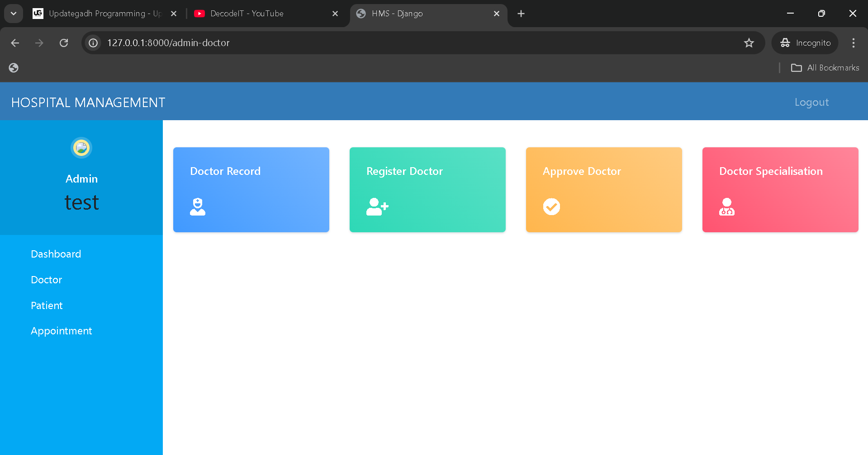Click the admin profile picture avatar
The height and width of the screenshot is (455, 868).
(x=81, y=148)
